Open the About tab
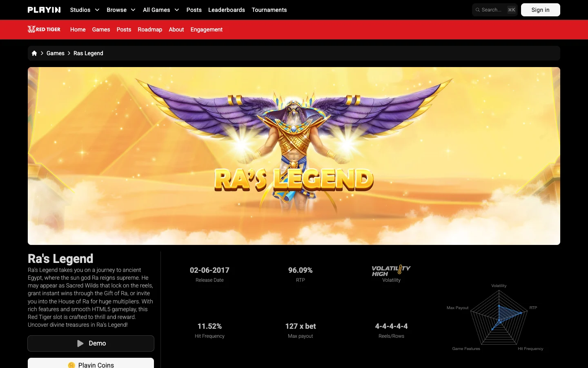Screen dimensions: 588x368 pos(176,29)
